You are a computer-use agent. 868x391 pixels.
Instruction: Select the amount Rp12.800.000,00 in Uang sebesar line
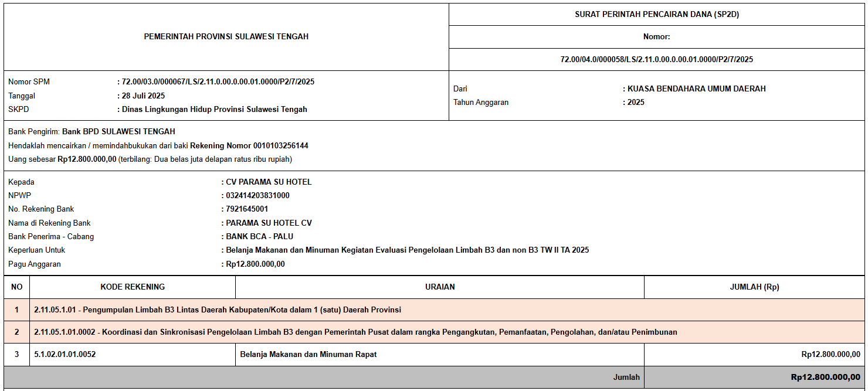(x=87, y=159)
